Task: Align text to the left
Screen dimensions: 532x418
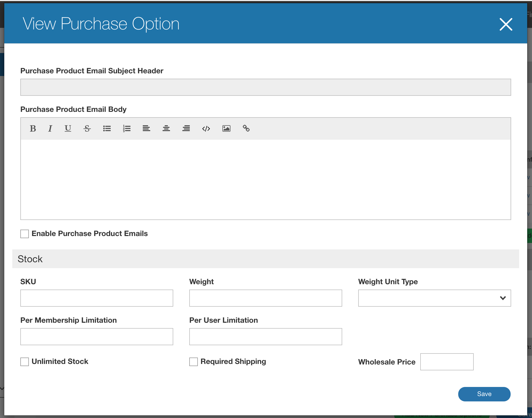Action: point(146,129)
